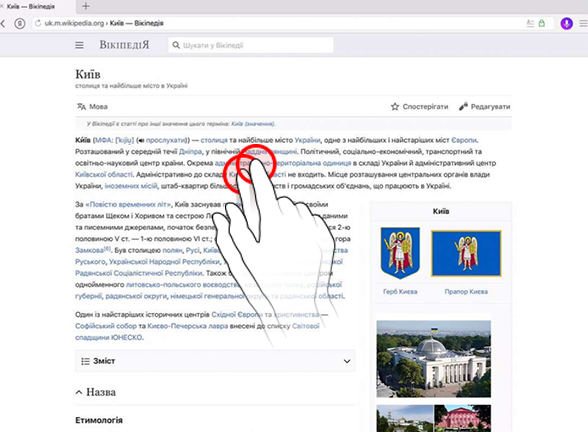Open the Verkhovna Rada building photo

pos(434,359)
